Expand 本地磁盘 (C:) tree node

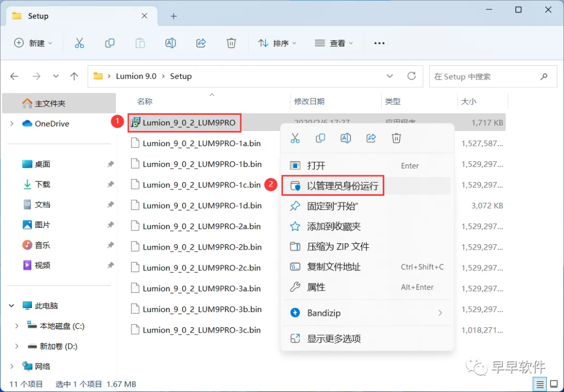pos(17,326)
